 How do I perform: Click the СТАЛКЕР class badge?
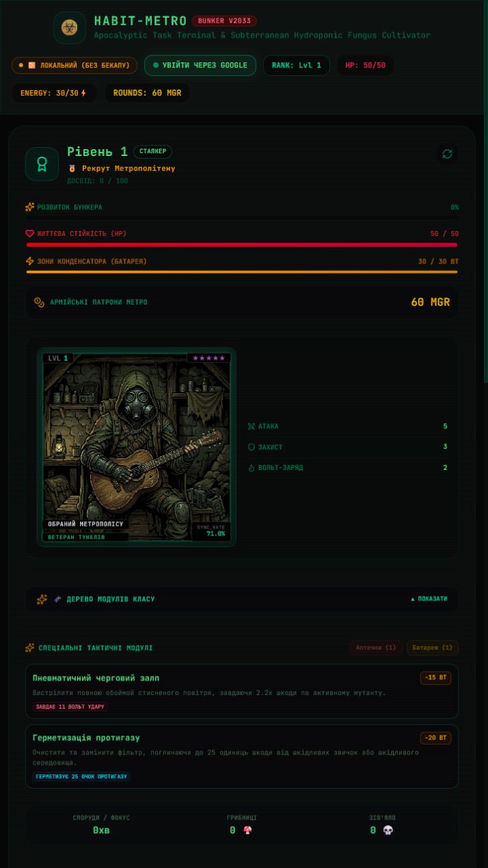153,151
